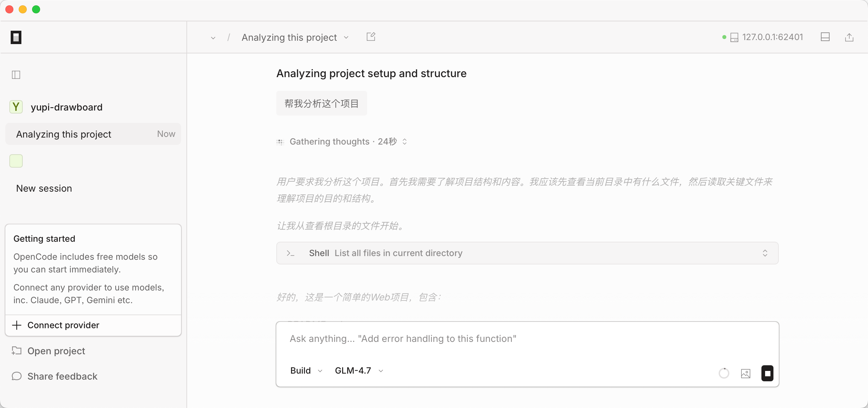Collapse the Gathering thoughts section

click(405, 142)
